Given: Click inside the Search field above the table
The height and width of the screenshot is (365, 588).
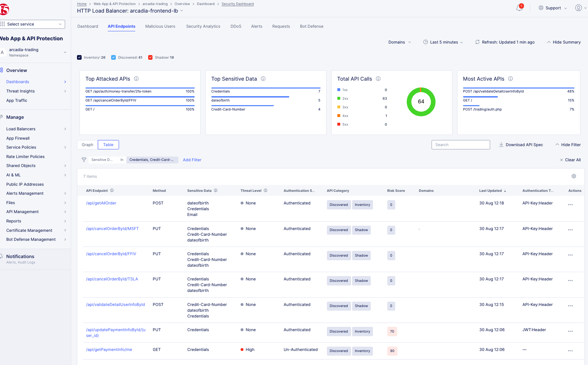Looking at the screenshot, I should point(460,144).
